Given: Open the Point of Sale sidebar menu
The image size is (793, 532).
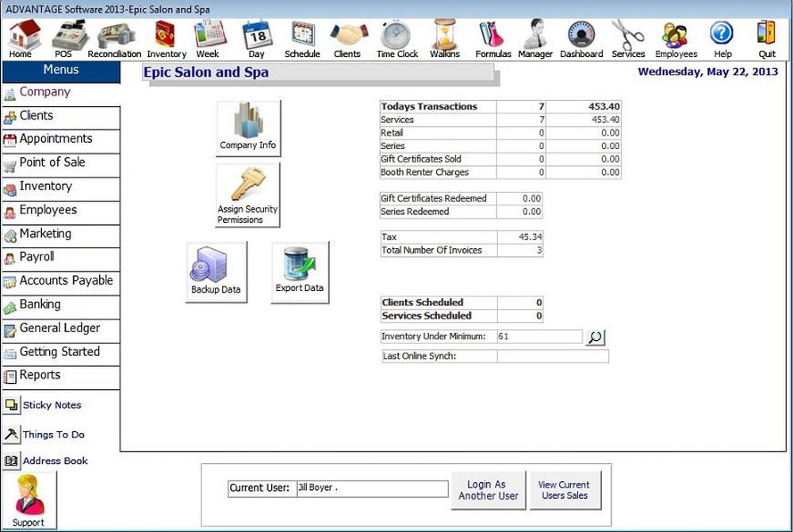Looking at the screenshot, I should [x=61, y=164].
